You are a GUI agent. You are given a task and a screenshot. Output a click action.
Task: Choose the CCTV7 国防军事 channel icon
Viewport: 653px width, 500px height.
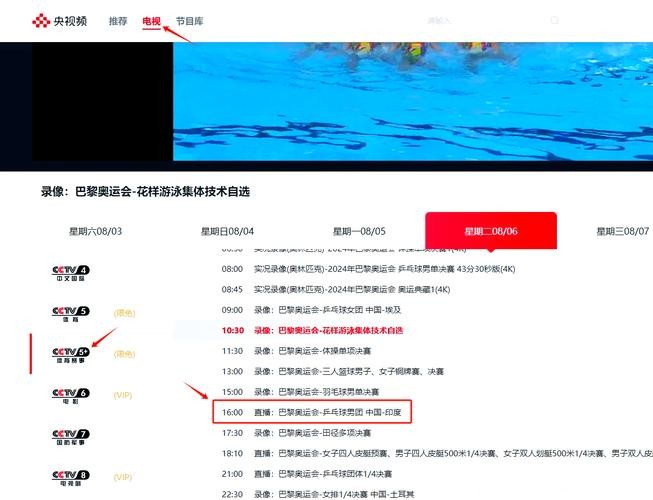coord(71,437)
